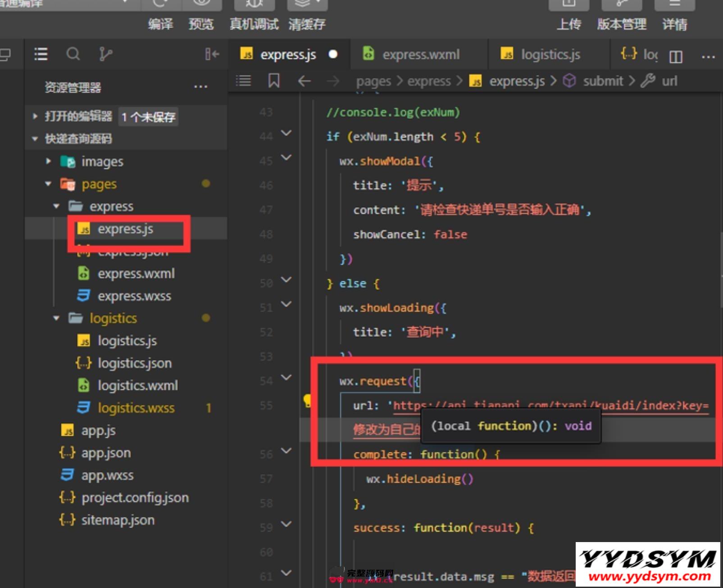The image size is (723, 588).
Task: Switch to the logistics.js tab
Action: click(x=550, y=54)
